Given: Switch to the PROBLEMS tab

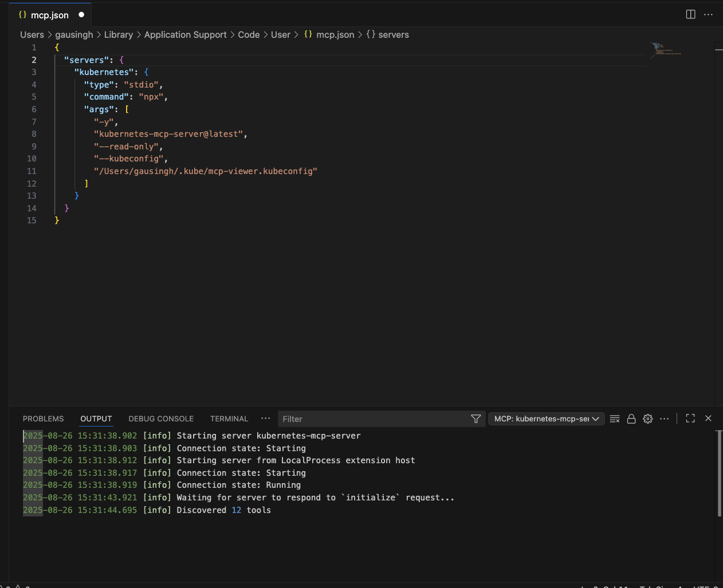Looking at the screenshot, I should pos(43,419).
